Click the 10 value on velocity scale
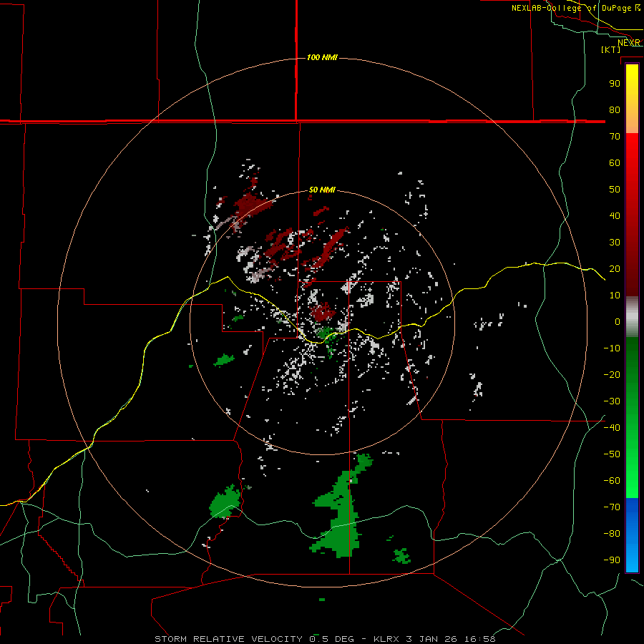Screen dimensions: 644x644 click(615, 296)
